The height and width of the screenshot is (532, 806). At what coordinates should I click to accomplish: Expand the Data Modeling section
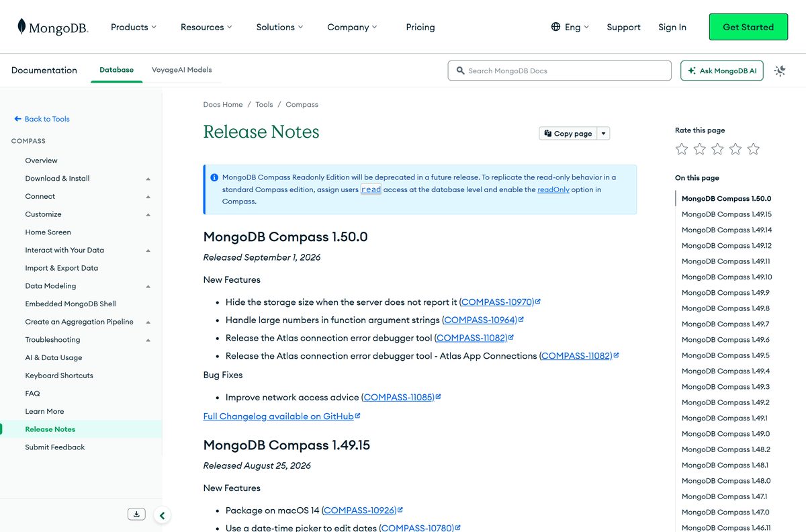pos(148,286)
